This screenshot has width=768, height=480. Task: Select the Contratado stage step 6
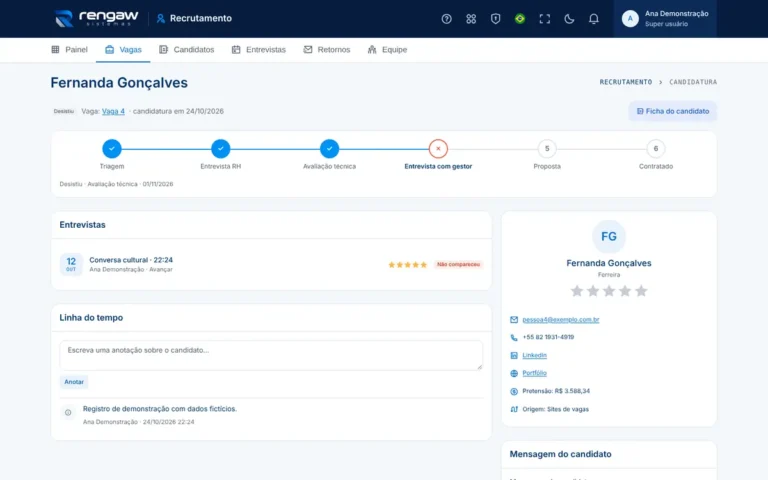coord(655,148)
